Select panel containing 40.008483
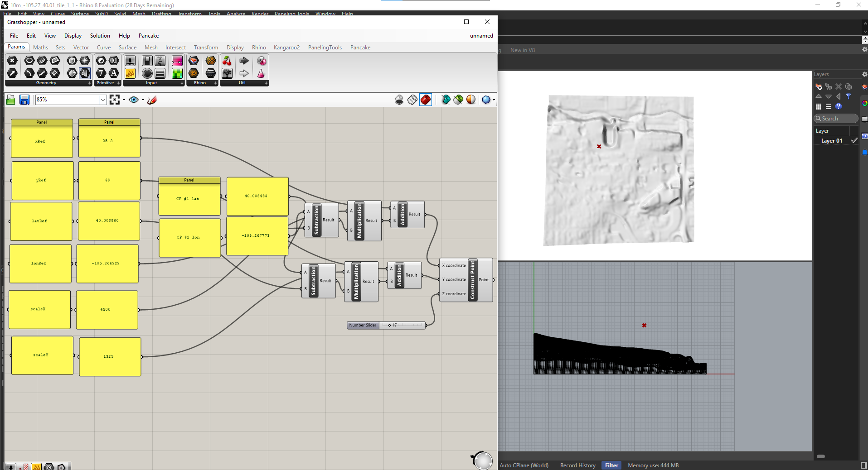Image resolution: width=868 pixels, height=470 pixels. pos(257,196)
